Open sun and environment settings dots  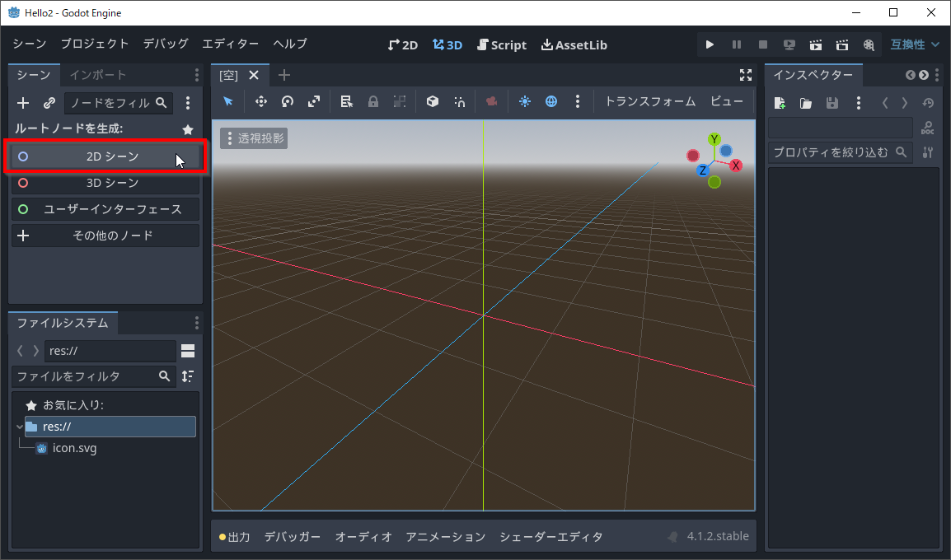pos(578,101)
